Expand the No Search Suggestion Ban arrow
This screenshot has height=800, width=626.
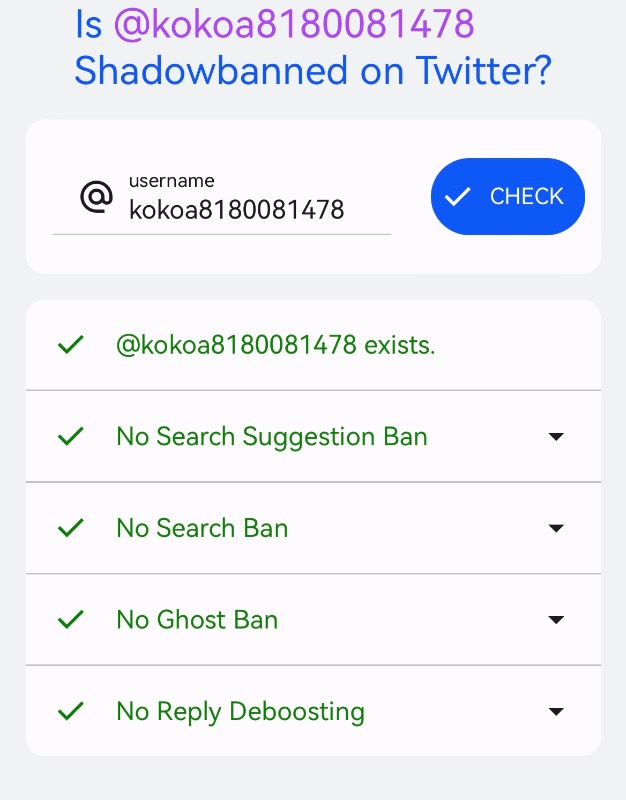tap(556, 437)
